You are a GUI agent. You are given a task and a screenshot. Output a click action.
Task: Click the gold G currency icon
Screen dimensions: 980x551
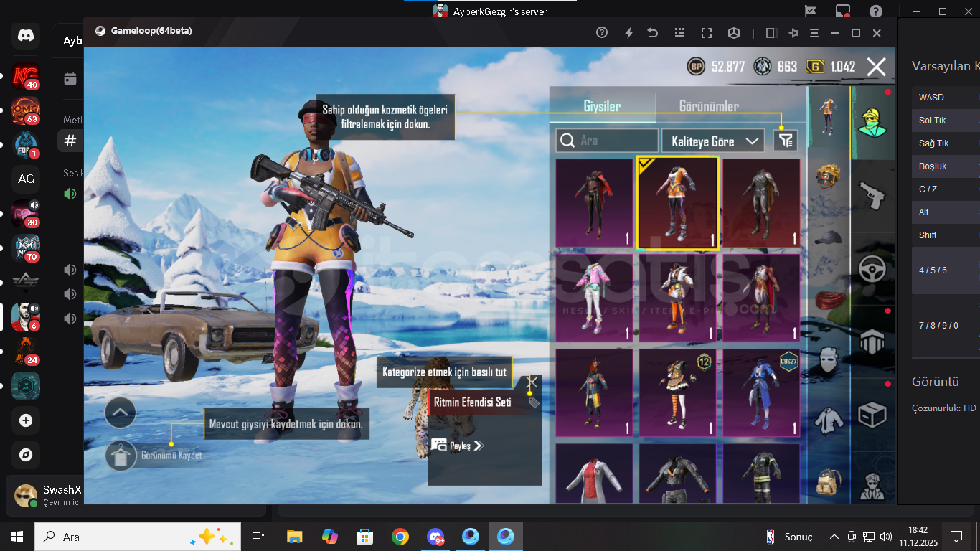click(x=815, y=67)
